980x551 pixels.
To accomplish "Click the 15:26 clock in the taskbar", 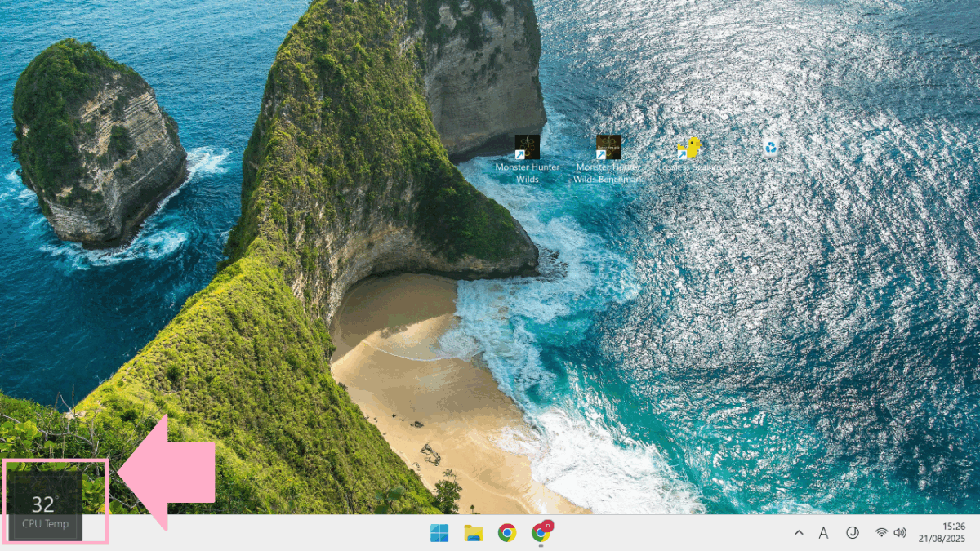I will tap(954, 527).
